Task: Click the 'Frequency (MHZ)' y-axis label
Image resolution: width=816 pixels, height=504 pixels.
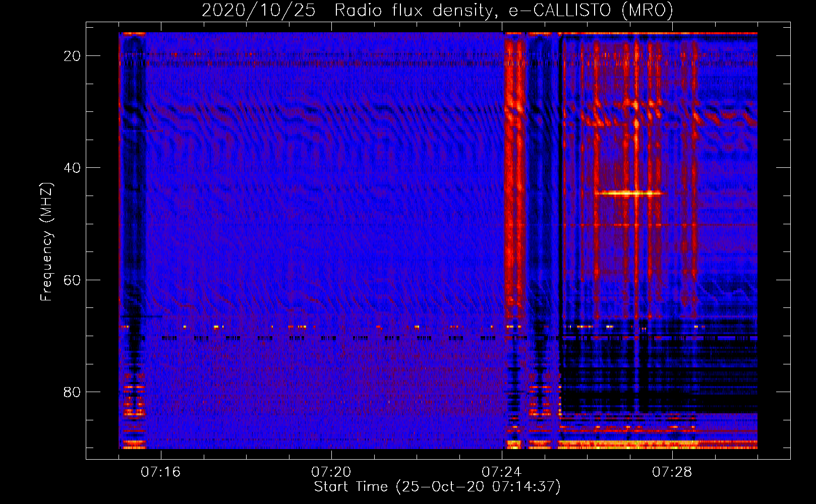Action: click(46, 241)
